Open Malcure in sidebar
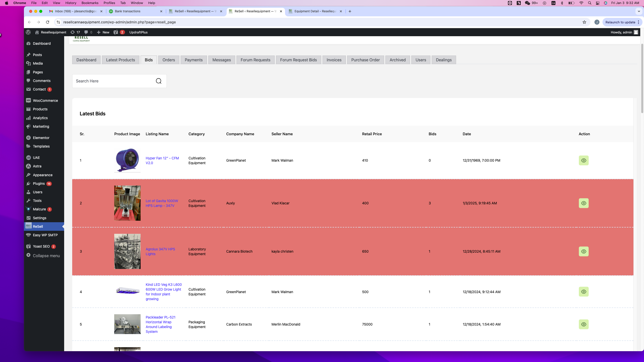This screenshot has width=644, height=362. click(44, 209)
